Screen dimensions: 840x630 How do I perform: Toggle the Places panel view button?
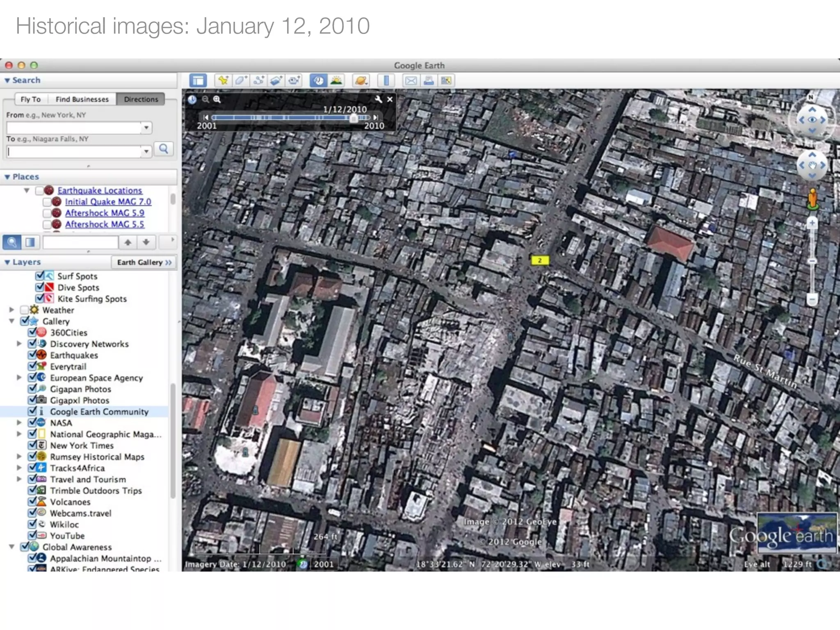[30, 242]
